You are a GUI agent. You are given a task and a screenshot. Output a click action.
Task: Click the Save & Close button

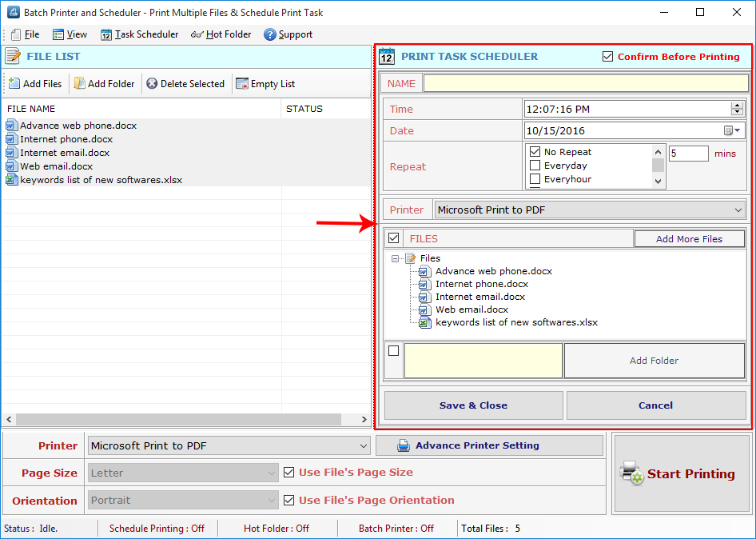[x=473, y=405]
